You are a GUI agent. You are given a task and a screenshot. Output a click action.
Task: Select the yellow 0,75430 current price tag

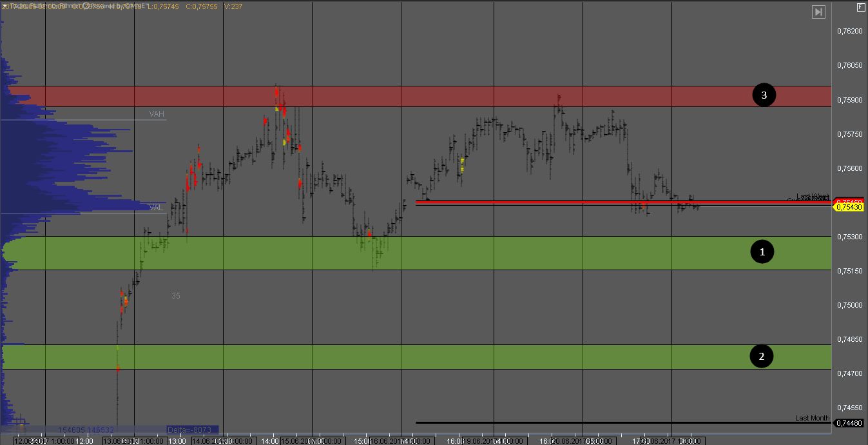849,207
